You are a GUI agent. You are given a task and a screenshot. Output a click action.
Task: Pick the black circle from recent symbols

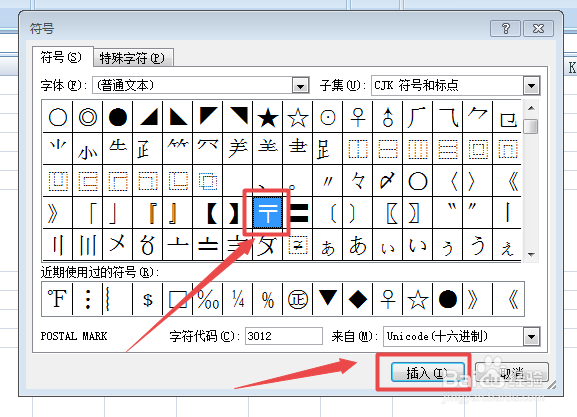[x=448, y=299]
